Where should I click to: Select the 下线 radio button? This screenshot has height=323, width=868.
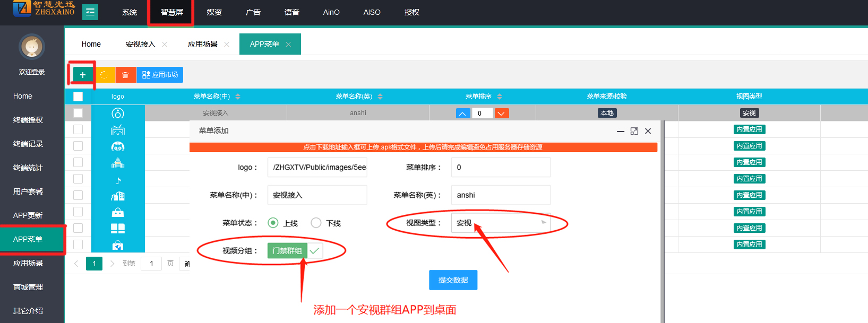[316, 223]
